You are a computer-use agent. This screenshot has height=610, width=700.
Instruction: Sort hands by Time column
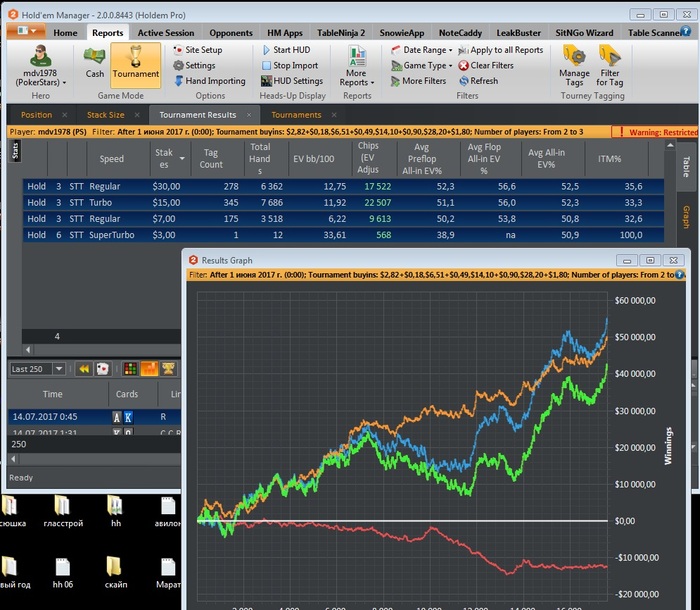[53, 394]
